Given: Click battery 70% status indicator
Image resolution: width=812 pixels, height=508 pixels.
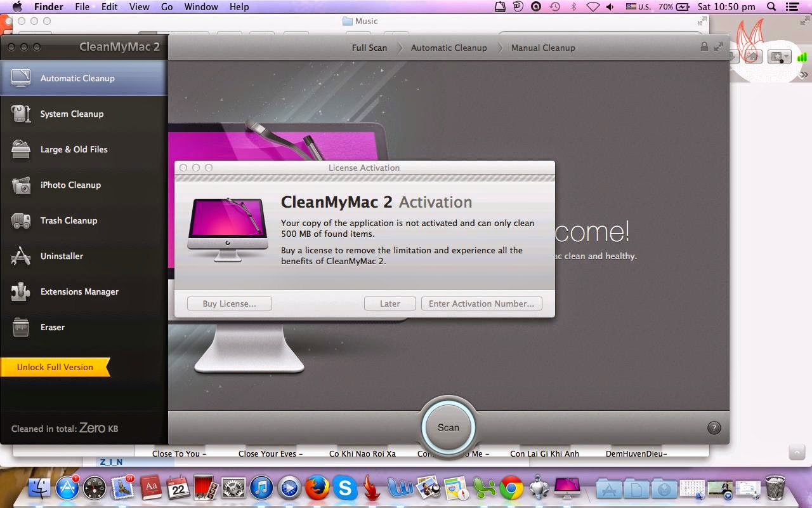Looking at the screenshot, I should click(x=673, y=7).
